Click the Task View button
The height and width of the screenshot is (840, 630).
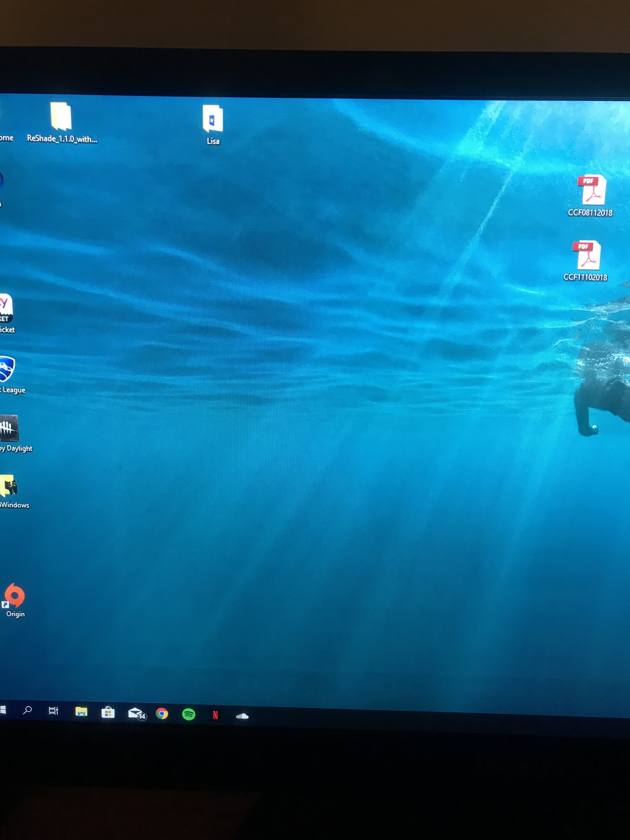click(x=54, y=710)
